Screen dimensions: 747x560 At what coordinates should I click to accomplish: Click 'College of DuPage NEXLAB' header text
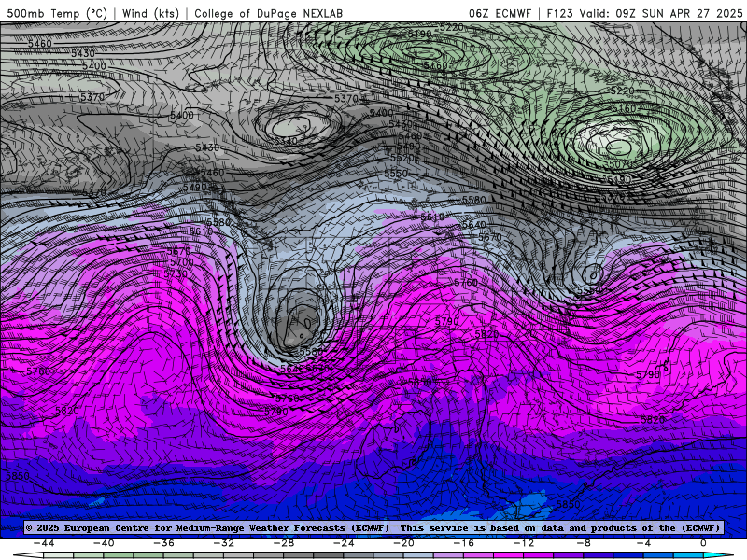268,13
